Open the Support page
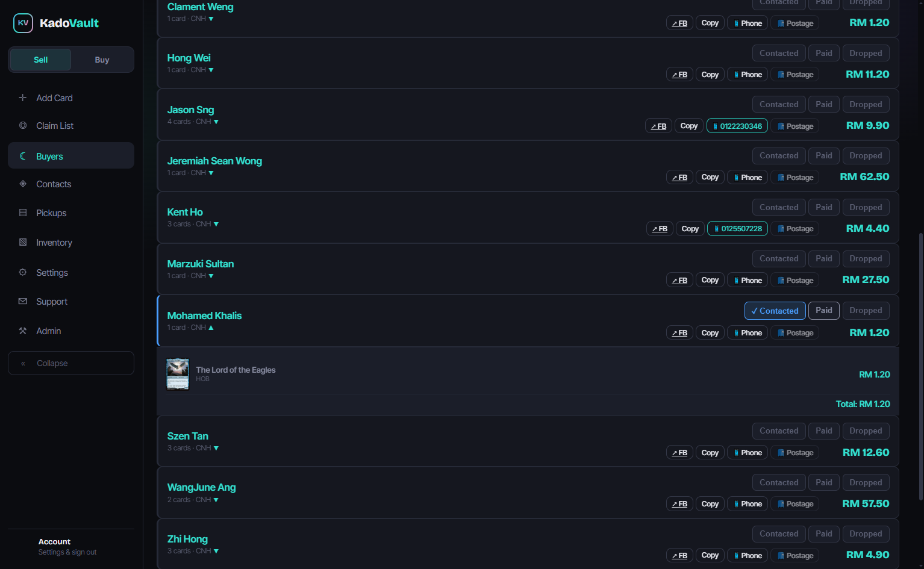This screenshot has height=569, width=924. [71, 301]
